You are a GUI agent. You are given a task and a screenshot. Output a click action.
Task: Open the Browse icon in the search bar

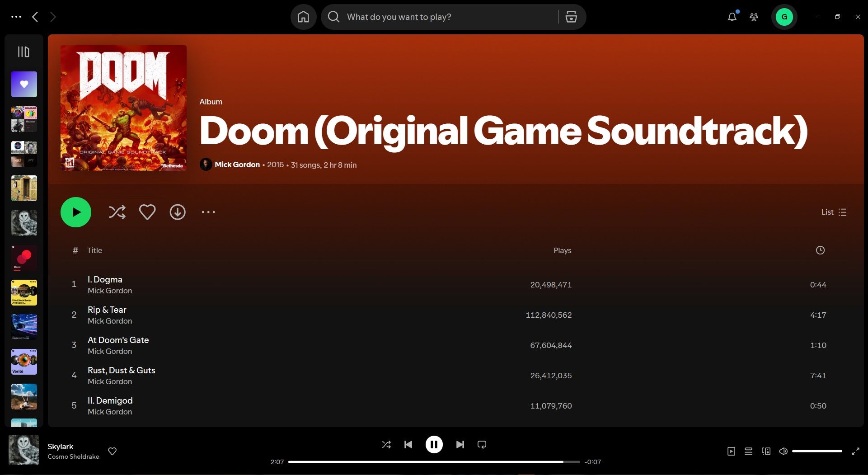tap(571, 17)
